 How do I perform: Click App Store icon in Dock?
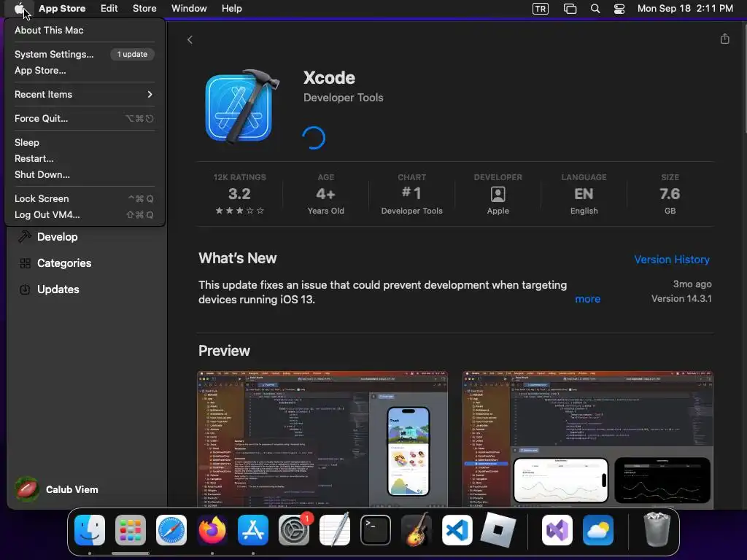pyautogui.click(x=253, y=530)
